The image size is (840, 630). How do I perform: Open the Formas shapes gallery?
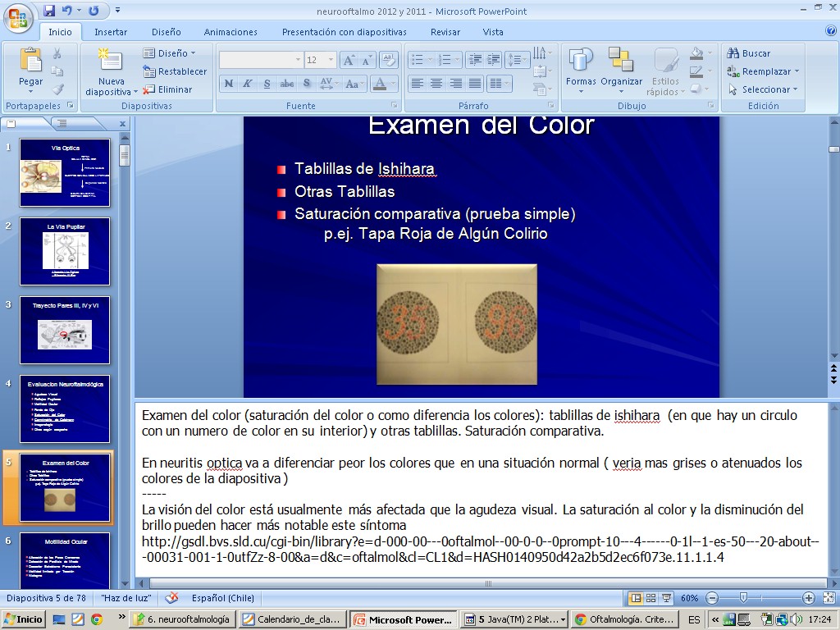coord(581,70)
